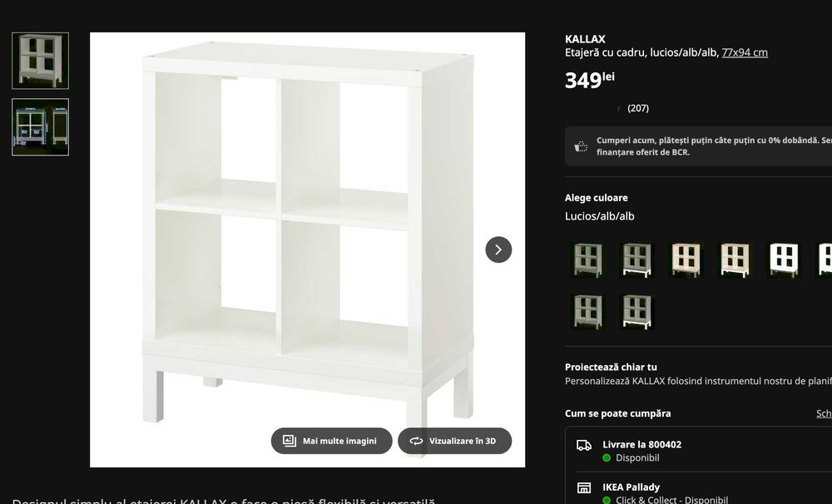Click the delivery truck icon
Image resolution: width=832 pixels, height=504 pixels.
click(584, 445)
